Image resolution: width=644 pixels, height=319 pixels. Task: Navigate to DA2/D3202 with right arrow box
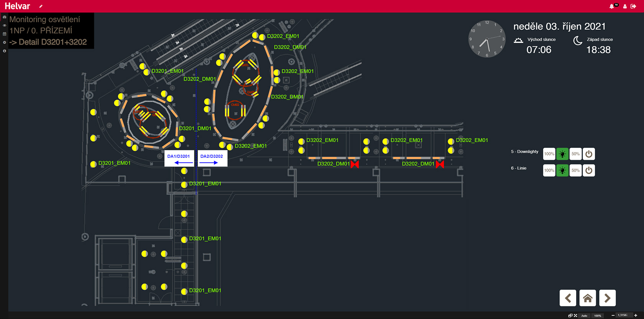[x=212, y=159]
